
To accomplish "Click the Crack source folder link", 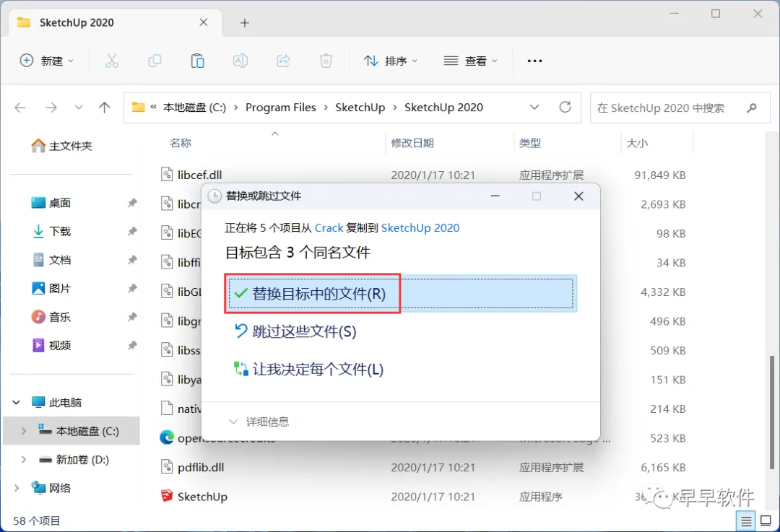I will click(329, 227).
